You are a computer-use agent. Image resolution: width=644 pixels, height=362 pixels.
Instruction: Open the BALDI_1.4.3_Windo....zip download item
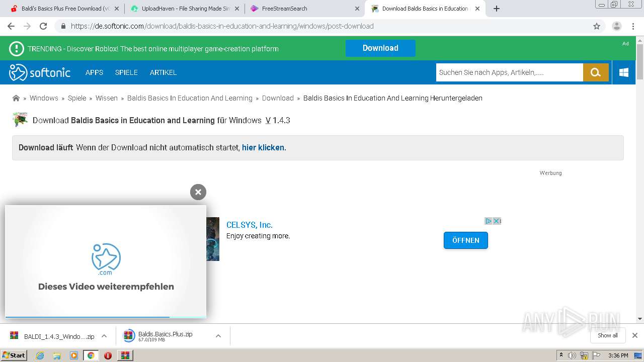[x=52, y=336]
